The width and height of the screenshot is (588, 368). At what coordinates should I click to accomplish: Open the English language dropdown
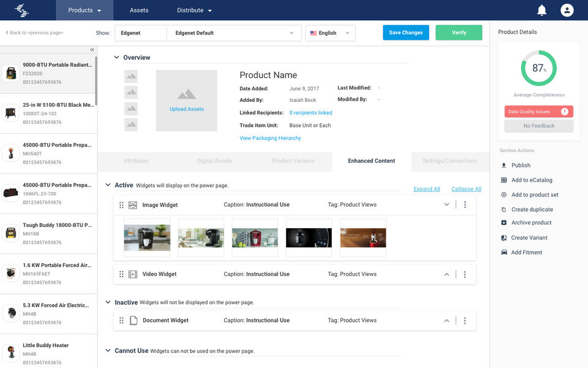[330, 33]
